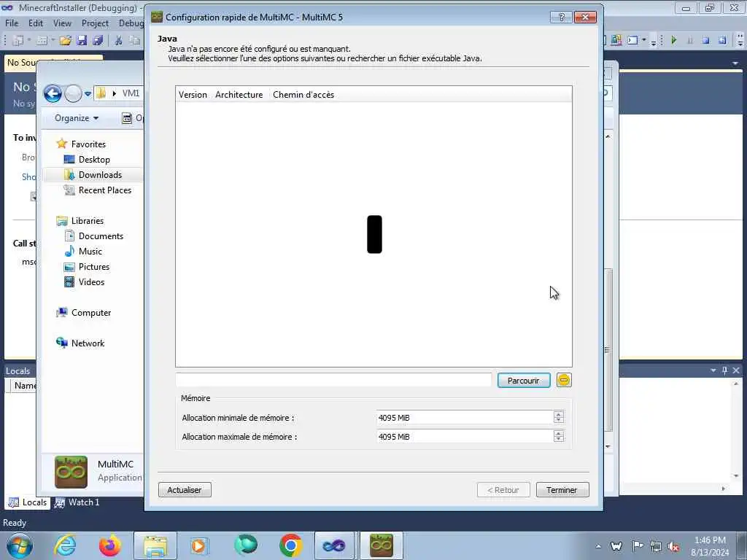Decrease minimum memory allocation with down arrow
This screenshot has width=747, height=560.
point(559,421)
